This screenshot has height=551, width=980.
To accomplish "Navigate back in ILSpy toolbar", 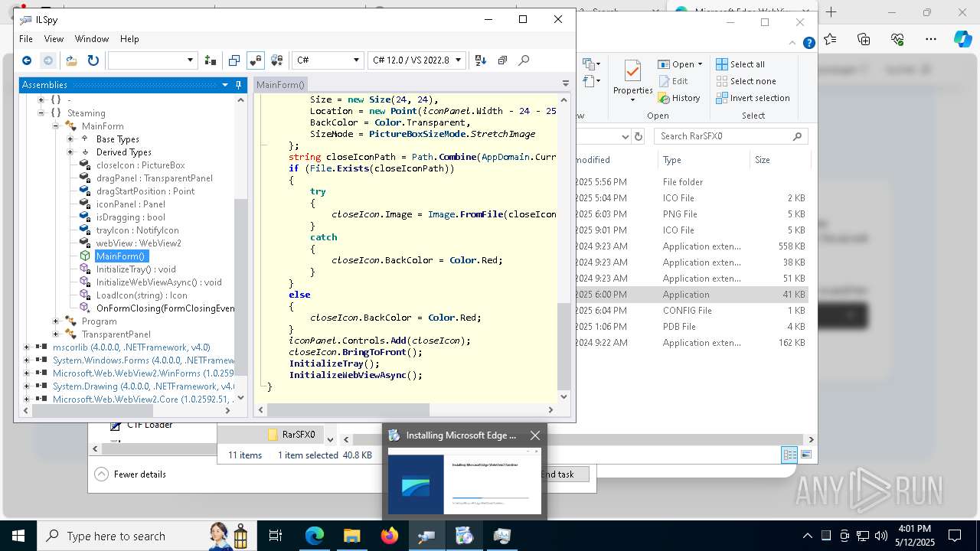I will pyautogui.click(x=27, y=60).
